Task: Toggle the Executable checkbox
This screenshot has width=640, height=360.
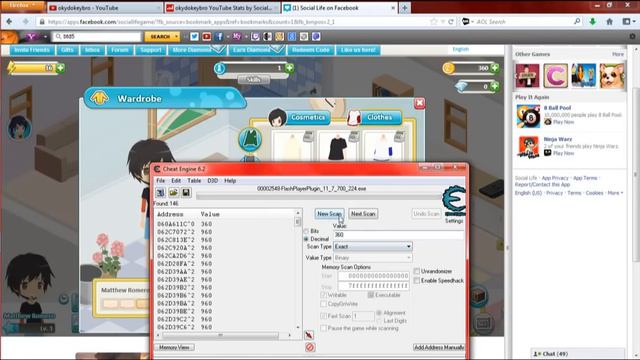Action: point(371,295)
